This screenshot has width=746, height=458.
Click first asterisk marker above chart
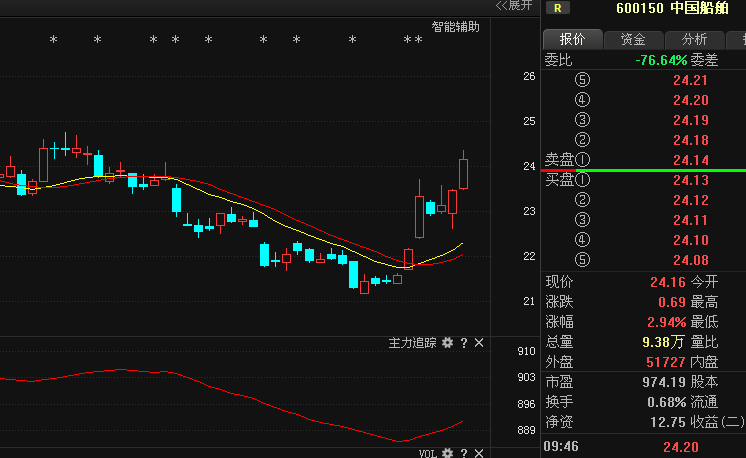coord(54,41)
